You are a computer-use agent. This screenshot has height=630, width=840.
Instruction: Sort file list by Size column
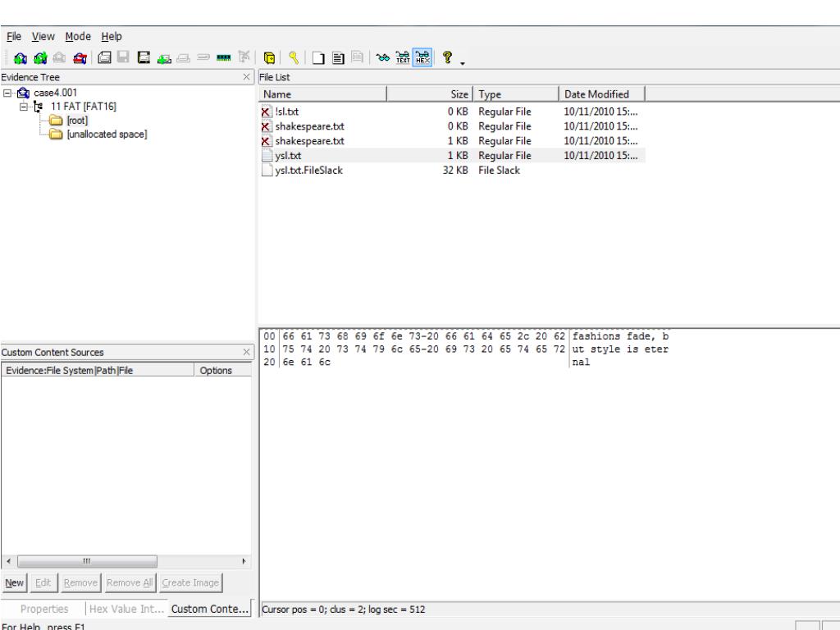[x=430, y=94]
